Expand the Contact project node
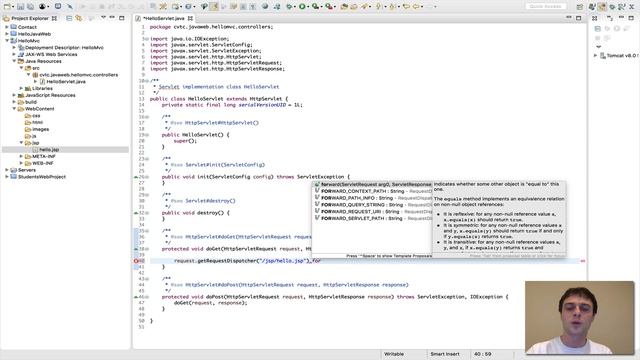This screenshot has width=640, height=360. click(7, 27)
